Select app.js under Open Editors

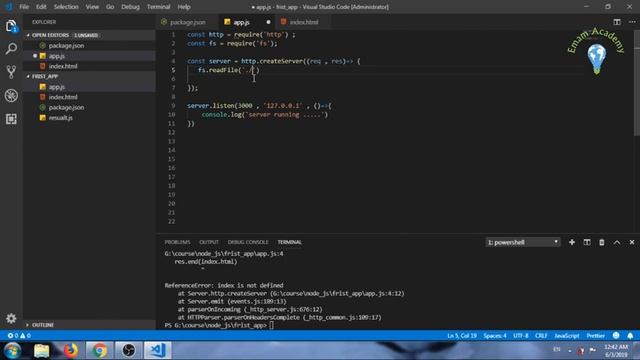(89, 56)
